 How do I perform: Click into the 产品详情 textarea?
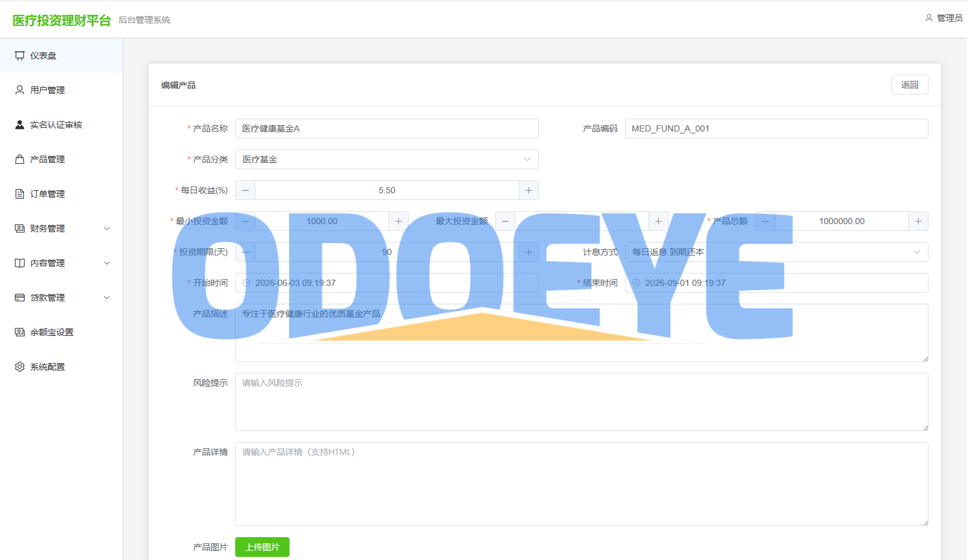[582, 484]
